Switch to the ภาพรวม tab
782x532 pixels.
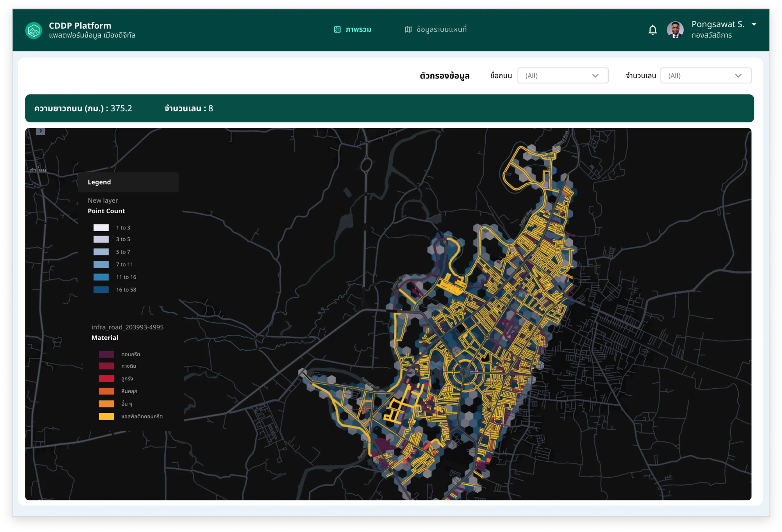[358, 30]
